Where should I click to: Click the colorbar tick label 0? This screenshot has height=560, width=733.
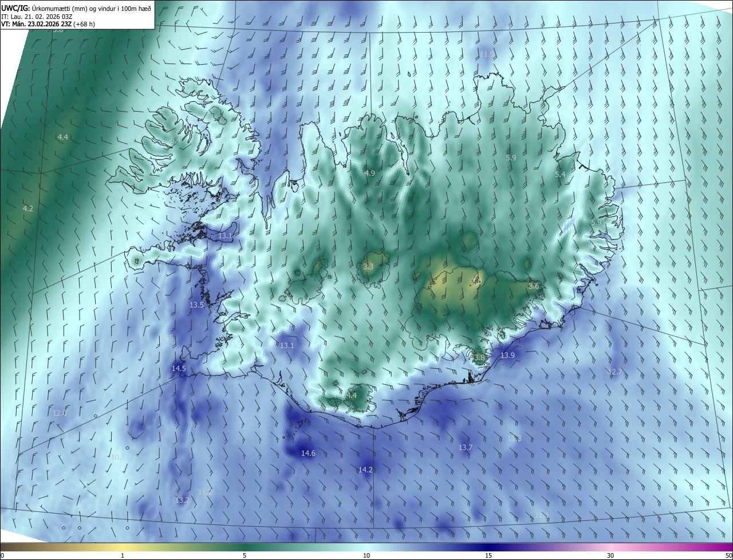[x=2, y=555]
